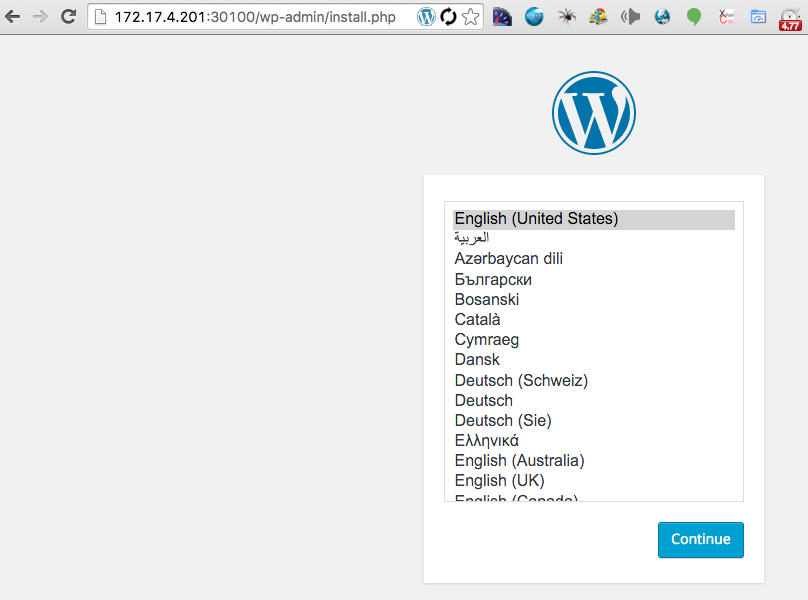Open the speedometer extension icon

502,16
